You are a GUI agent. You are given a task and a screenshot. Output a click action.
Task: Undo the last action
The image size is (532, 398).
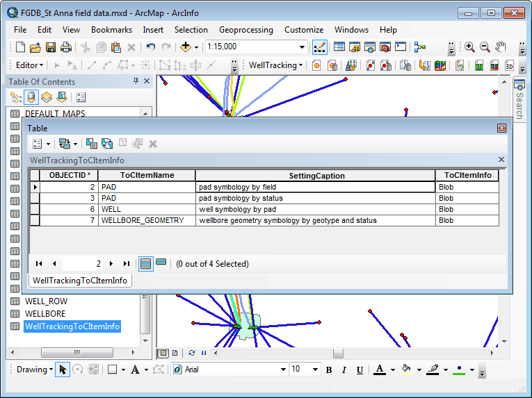(150, 47)
